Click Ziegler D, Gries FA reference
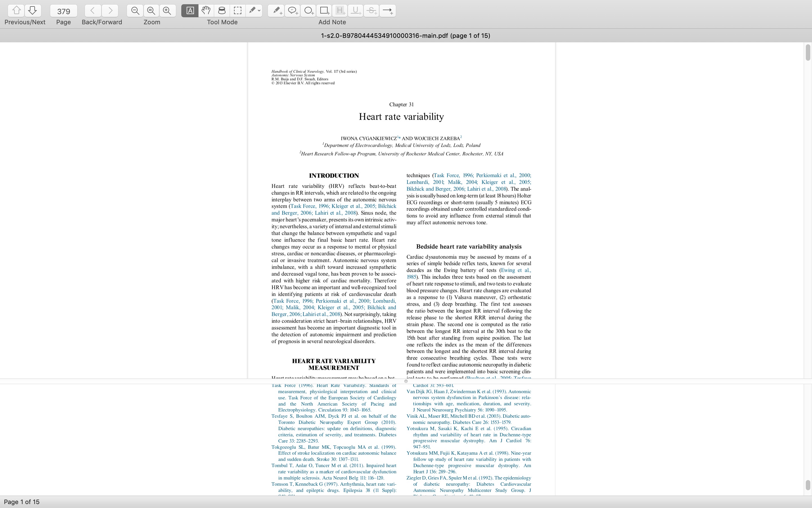812x508 pixels. (x=469, y=485)
